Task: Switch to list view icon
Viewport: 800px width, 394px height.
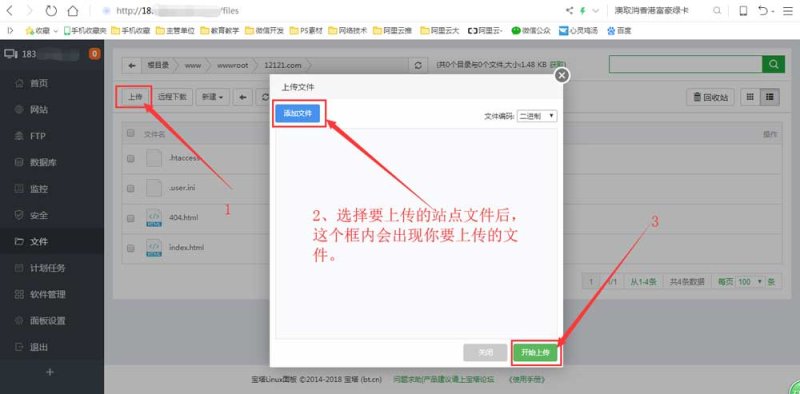Action: [x=770, y=97]
